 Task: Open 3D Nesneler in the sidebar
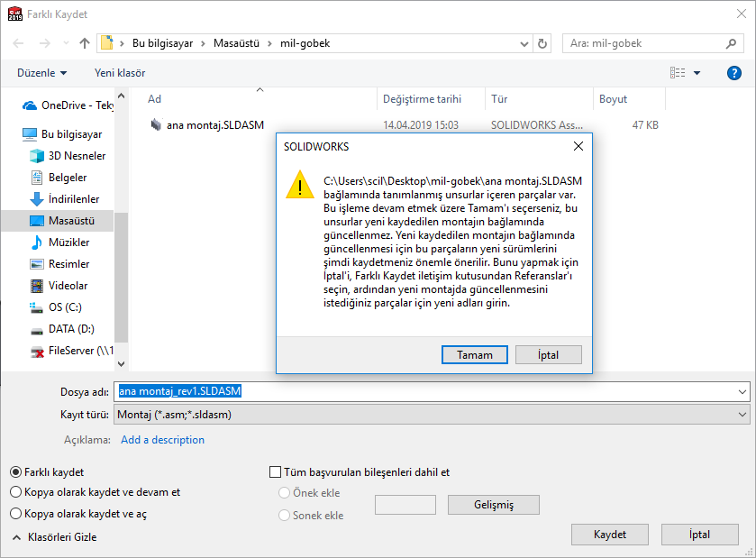click(68, 156)
